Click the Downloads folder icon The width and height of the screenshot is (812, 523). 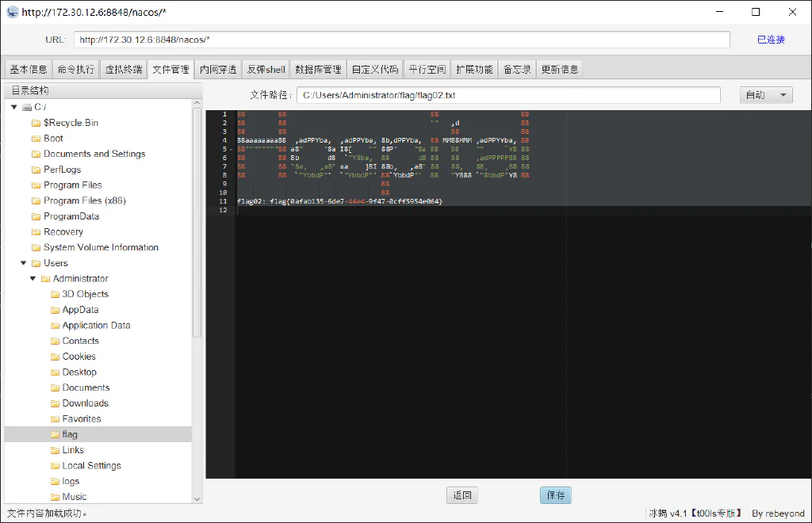[55, 403]
